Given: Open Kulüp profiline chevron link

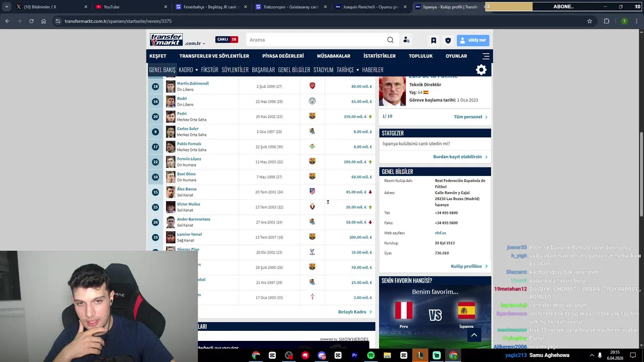Looking at the screenshot, I should (x=469, y=266).
